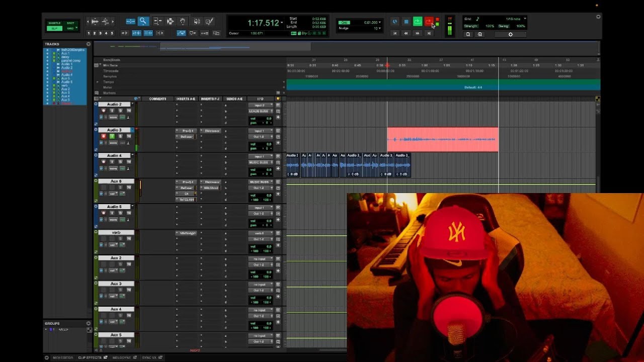Enable Shuffle edit mode
This screenshot has height=362, width=644.
[x=54, y=23]
